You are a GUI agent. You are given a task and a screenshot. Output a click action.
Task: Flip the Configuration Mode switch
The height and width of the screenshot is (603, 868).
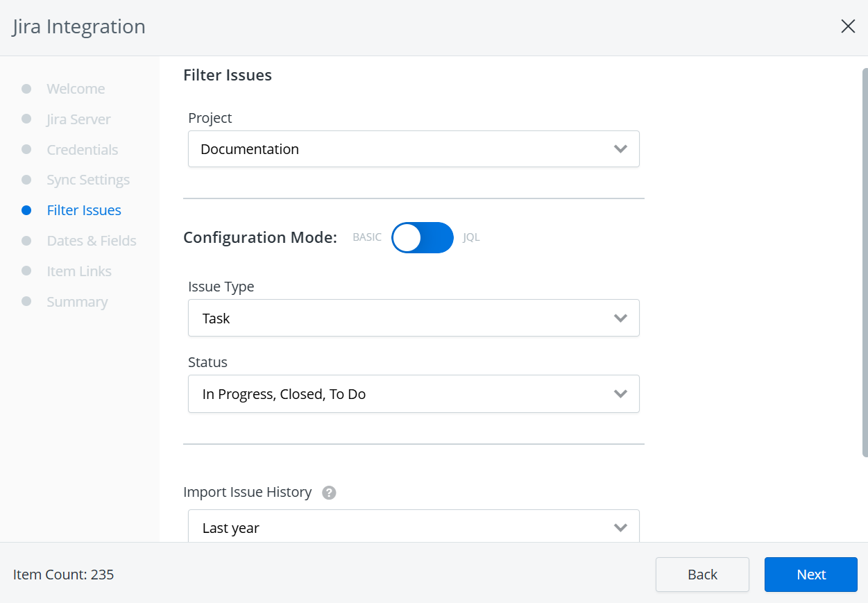point(422,237)
